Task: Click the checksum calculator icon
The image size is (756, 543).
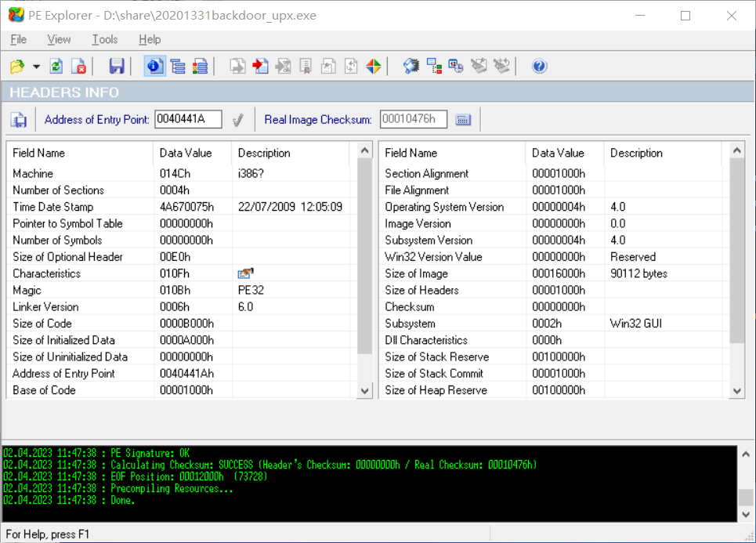Action: pyautogui.click(x=463, y=120)
